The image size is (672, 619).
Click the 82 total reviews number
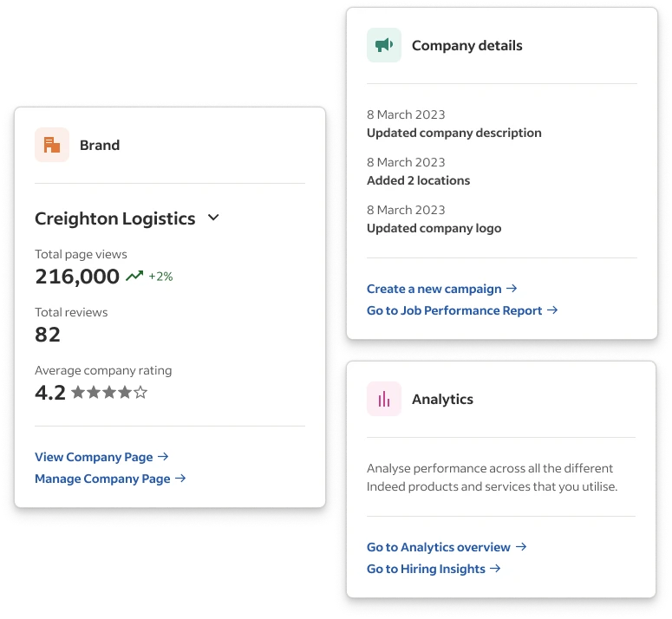click(x=47, y=335)
